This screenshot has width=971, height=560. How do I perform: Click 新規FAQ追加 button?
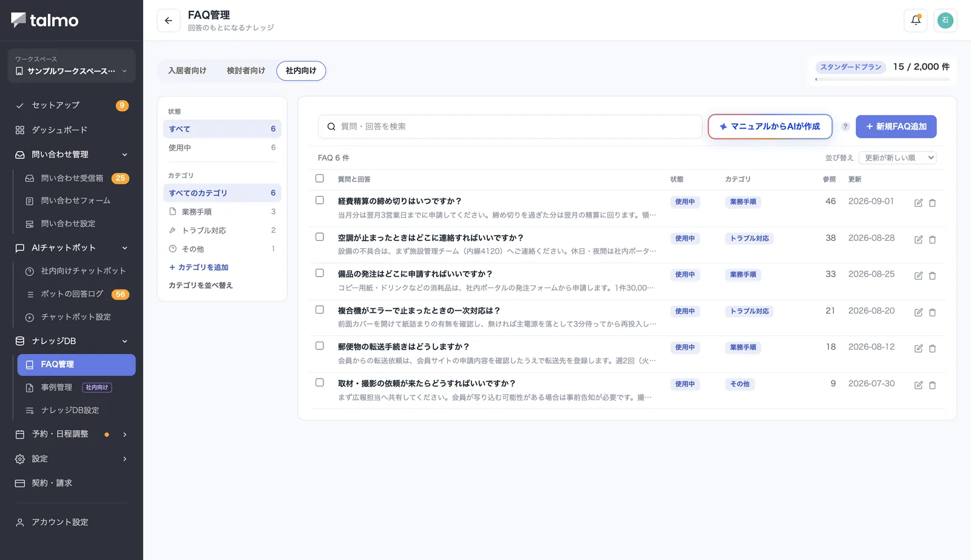[x=896, y=127]
